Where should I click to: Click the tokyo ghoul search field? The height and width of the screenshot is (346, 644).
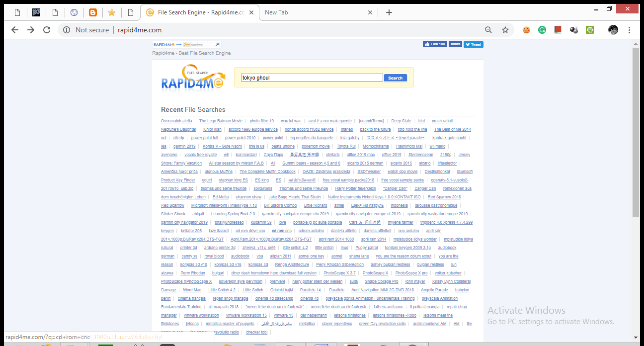[x=312, y=78]
